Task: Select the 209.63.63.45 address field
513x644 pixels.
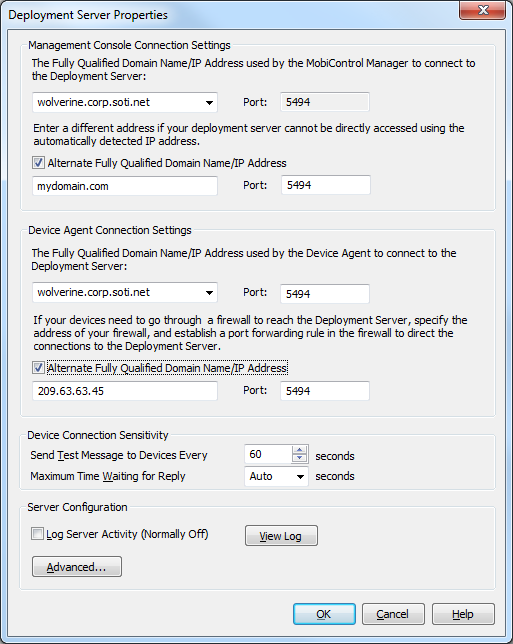Action: click(x=125, y=391)
